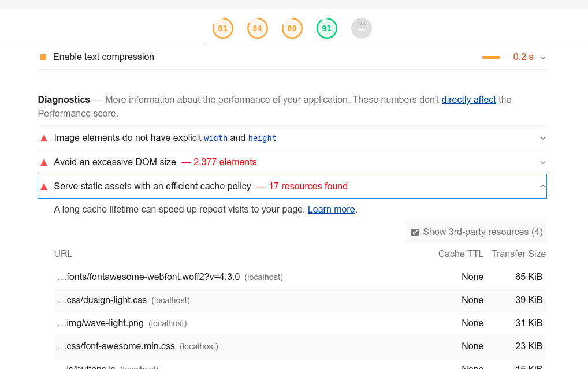Click the orange savings bar near 0.2 s
The image size is (588, 369).
[491, 57]
